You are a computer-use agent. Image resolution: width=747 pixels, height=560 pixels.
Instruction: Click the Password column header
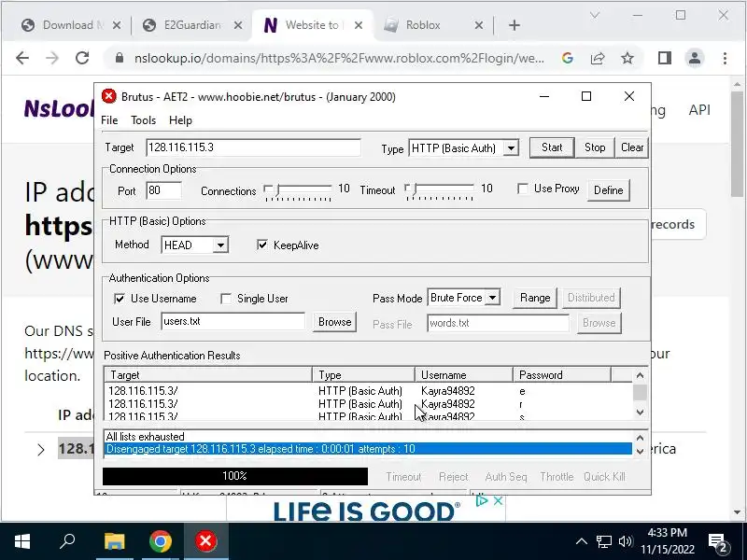coord(562,375)
